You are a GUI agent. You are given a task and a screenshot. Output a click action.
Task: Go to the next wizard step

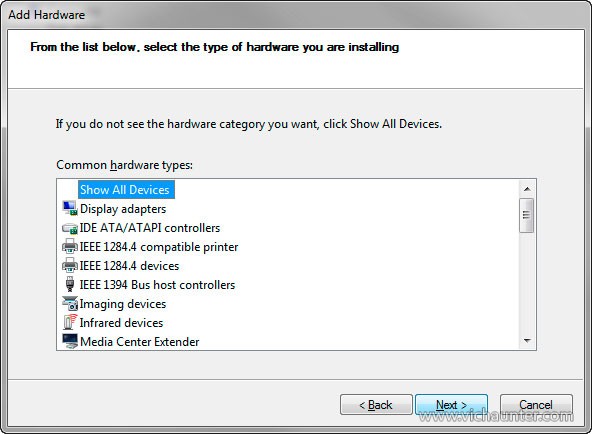[x=452, y=405]
